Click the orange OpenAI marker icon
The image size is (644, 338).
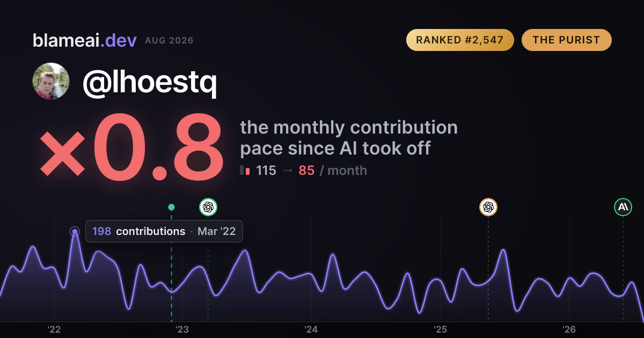(488, 207)
